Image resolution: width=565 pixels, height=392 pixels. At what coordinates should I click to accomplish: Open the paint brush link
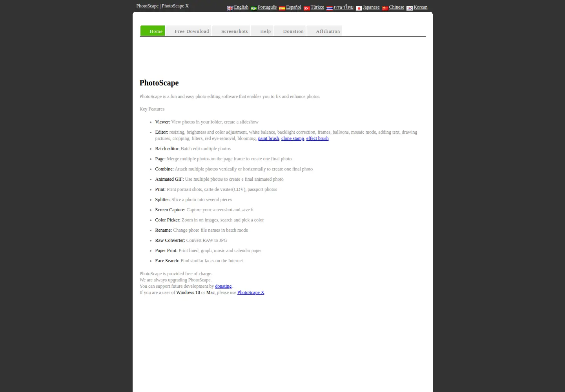268,138
